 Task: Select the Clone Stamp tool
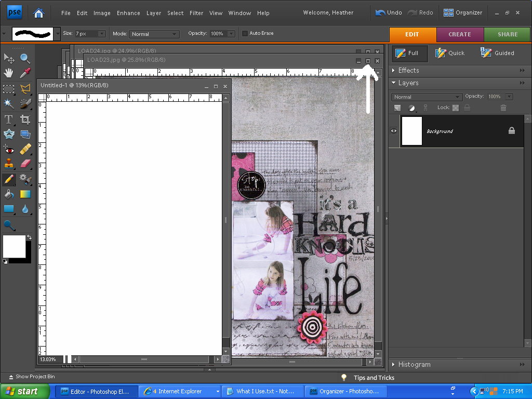tap(9, 165)
